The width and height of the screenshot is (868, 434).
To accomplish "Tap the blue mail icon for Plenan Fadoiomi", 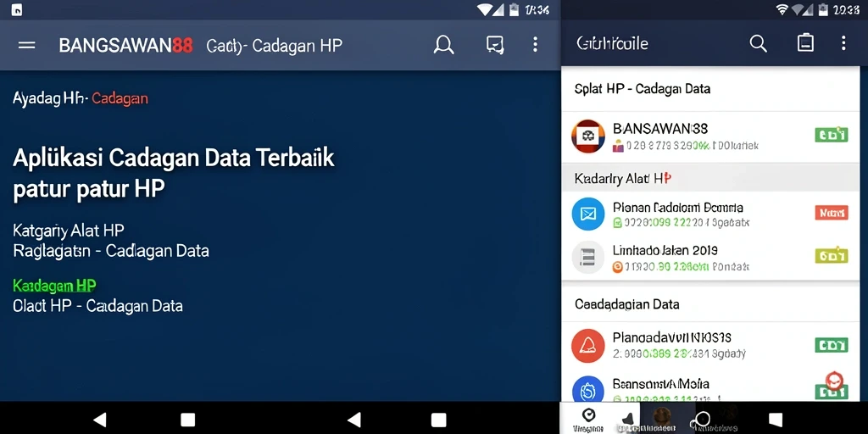I will coord(588,214).
